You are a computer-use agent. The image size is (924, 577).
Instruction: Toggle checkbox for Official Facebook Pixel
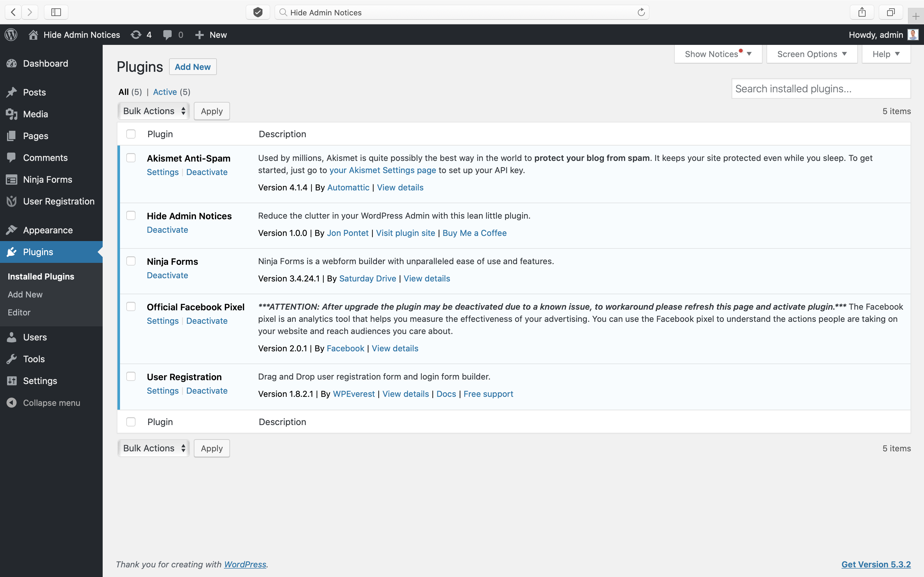click(x=131, y=306)
